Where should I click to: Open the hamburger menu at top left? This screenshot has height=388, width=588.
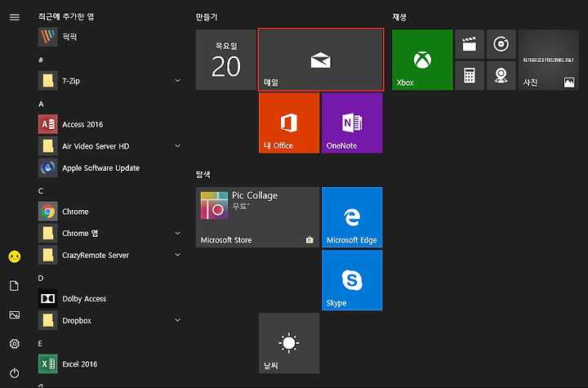(14, 17)
